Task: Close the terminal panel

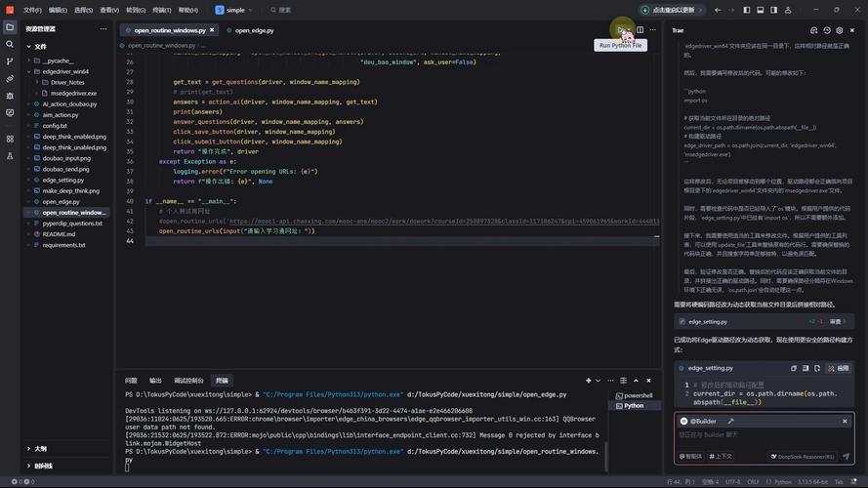Action: coord(648,381)
